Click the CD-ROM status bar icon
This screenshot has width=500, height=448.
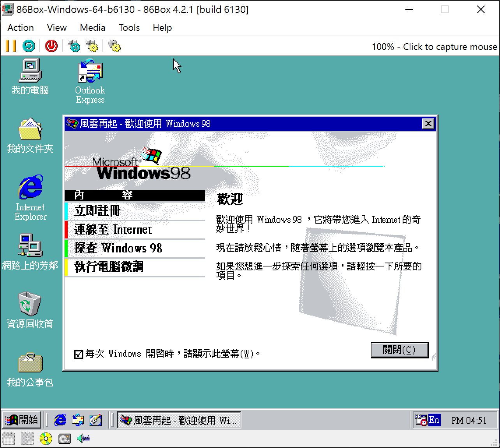click(x=46, y=439)
